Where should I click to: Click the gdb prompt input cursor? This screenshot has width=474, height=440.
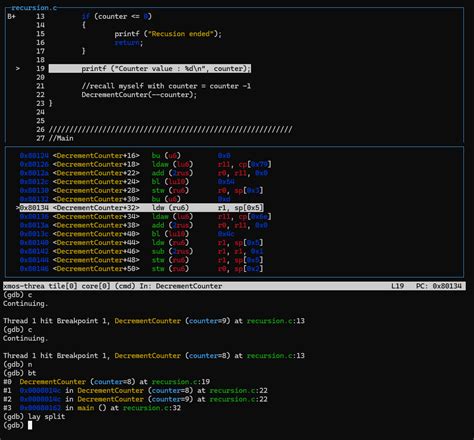tap(30, 425)
